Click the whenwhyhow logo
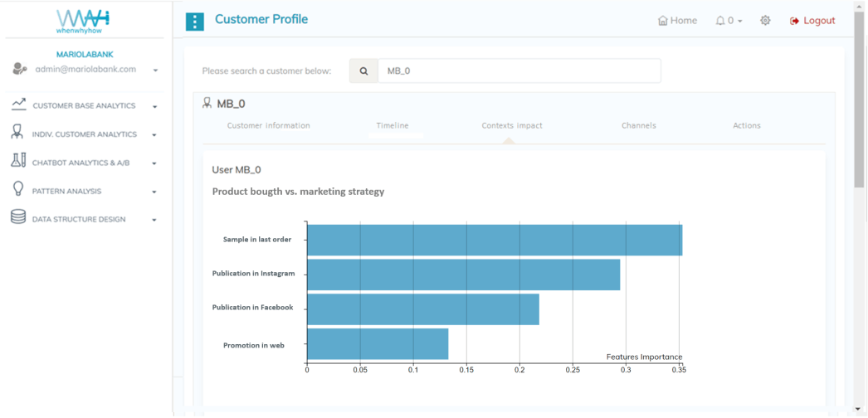Image resolution: width=868 pixels, height=418 pixels. (83, 21)
